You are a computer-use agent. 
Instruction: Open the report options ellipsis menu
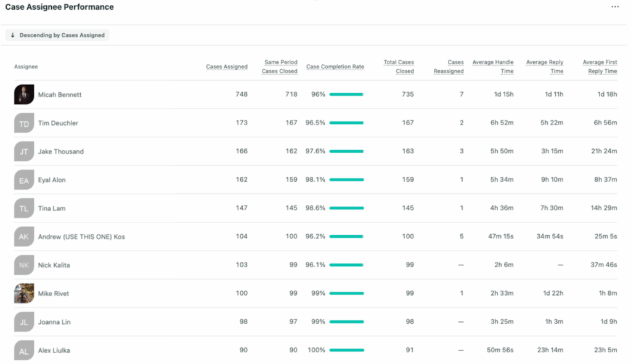click(614, 6)
